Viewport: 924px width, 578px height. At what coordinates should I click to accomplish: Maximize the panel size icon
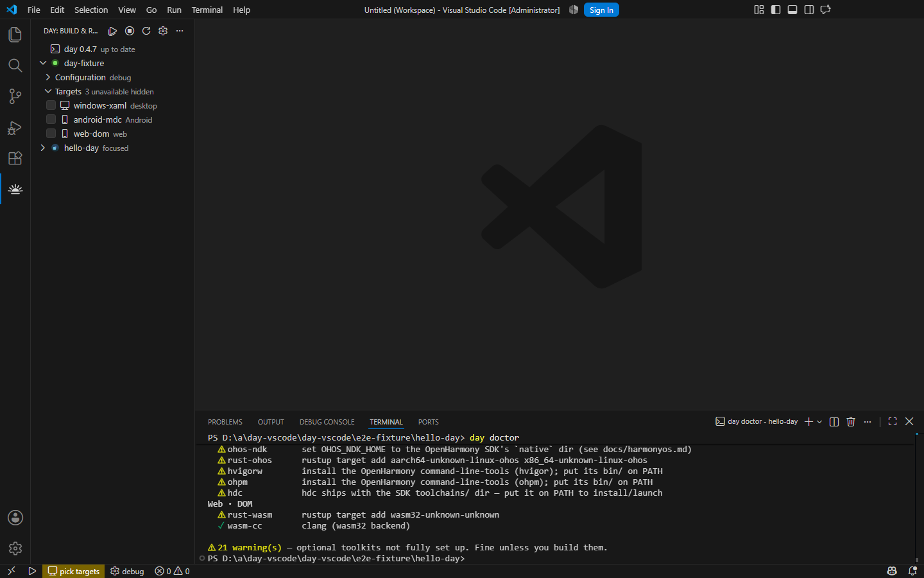point(893,421)
